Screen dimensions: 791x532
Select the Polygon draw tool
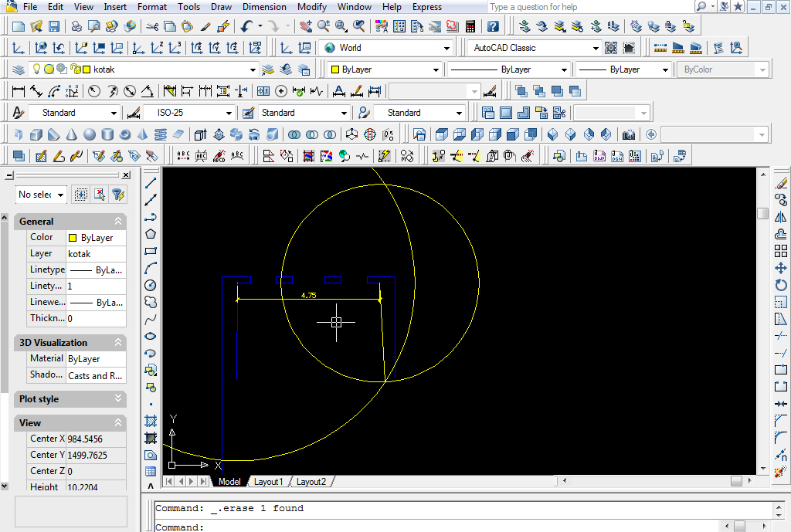[x=151, y=234]
